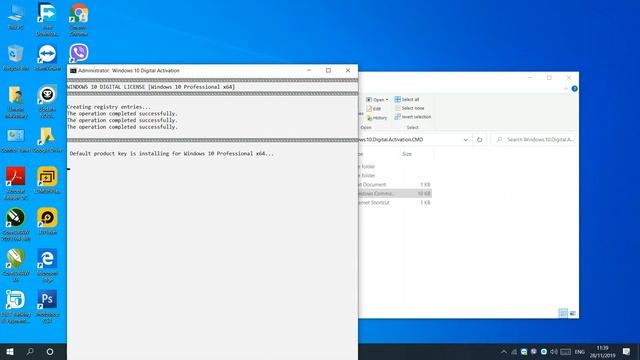The width and height of the screenshot is (640, 360).
Task: Open the touch keyboard tray icon
Action: point(565,352)
